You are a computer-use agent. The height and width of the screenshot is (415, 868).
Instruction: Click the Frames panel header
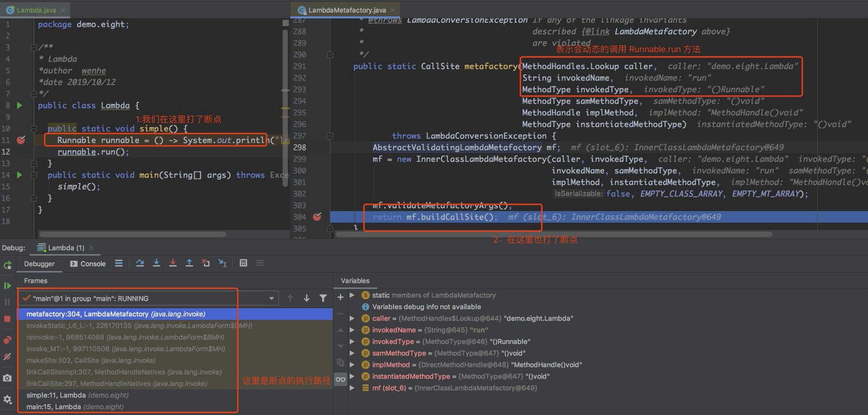pyautogui.click(x=36, y=281)
